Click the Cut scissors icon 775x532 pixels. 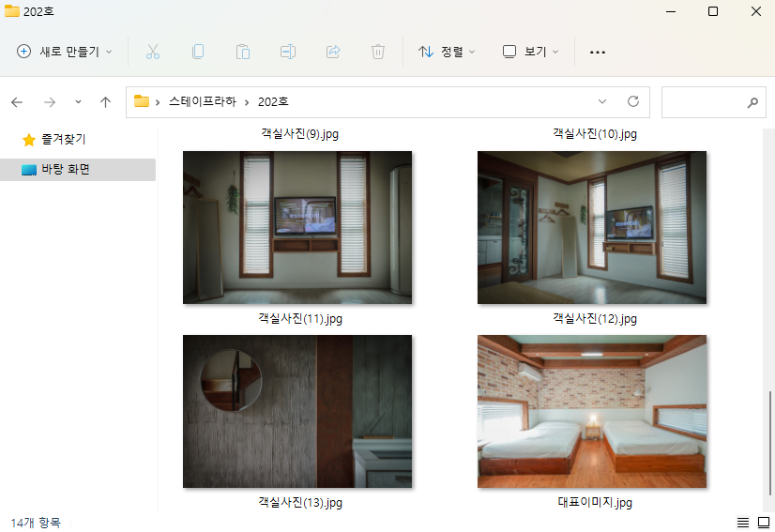click(153, 52)
